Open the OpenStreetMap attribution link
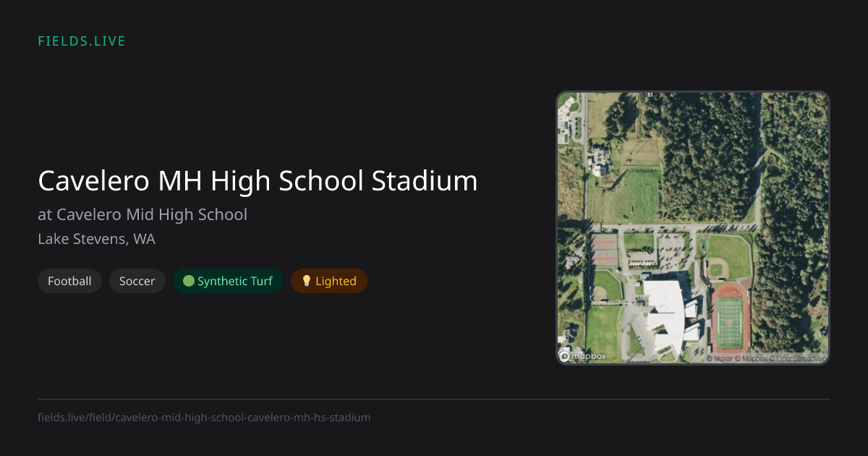 click(x=798, y=358)
